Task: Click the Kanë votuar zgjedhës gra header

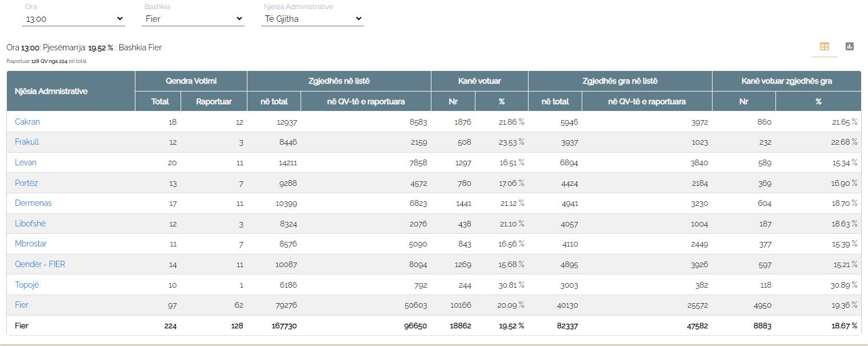Action: (x=787, y=81)
